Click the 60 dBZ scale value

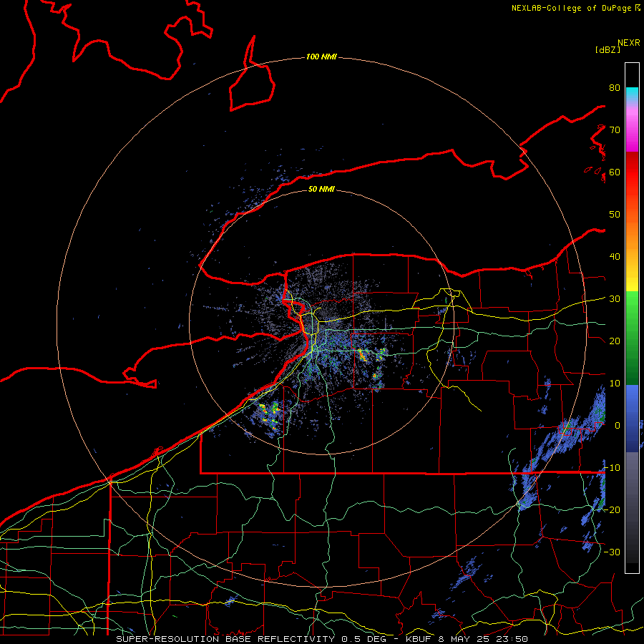(615, 172)
